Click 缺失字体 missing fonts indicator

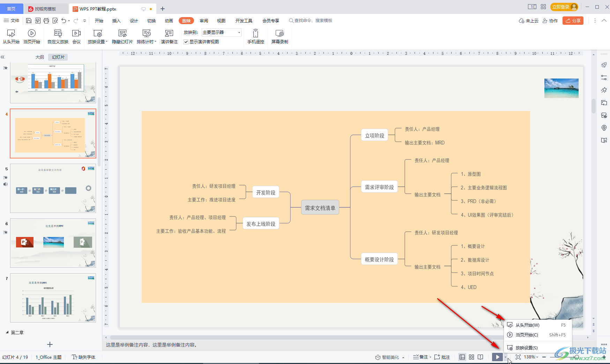(x=83, y=357)
